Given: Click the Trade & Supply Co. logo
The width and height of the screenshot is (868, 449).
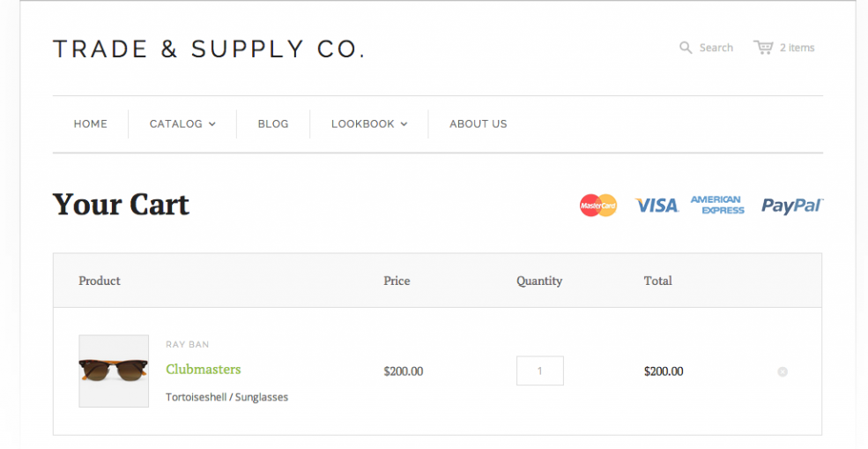Looking at the screenshot, I should coord(209,49).
